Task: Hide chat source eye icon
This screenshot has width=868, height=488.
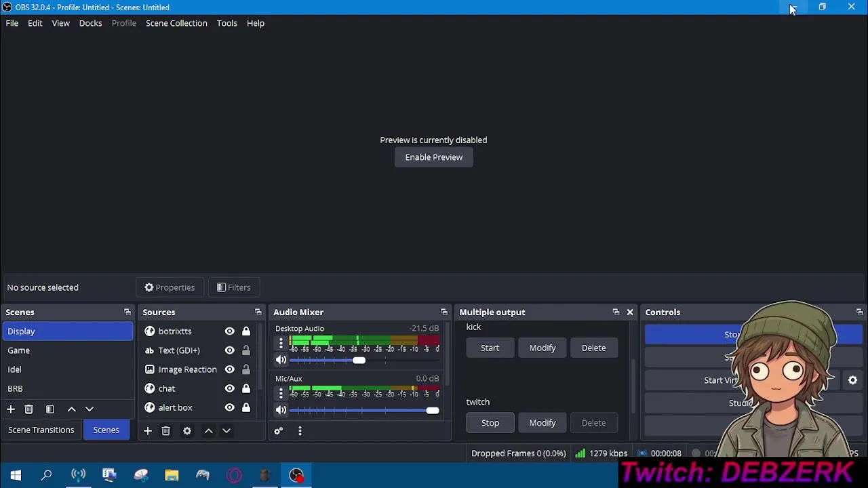Action: click(229, 388)
